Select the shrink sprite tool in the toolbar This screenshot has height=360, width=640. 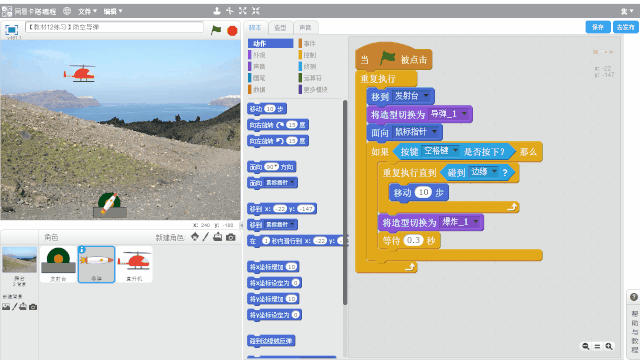coord(256,11)
